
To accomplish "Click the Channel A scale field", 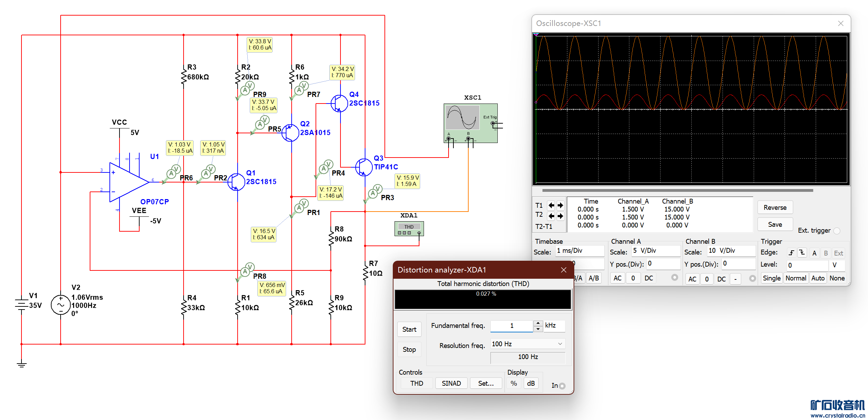I will pyautogui.click(x=655, y=251).
